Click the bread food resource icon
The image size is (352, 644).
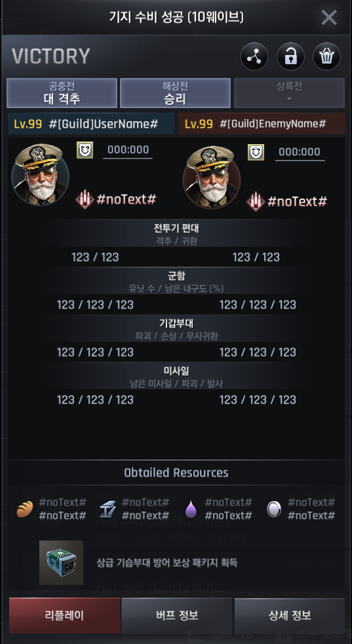pyautogui.click(x=25, y=509)
